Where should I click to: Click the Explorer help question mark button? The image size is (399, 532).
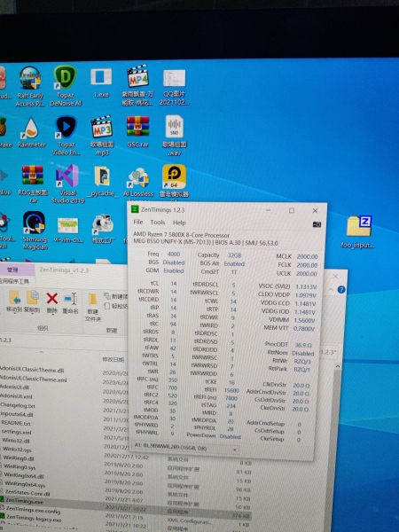click(x=341, y=289)
